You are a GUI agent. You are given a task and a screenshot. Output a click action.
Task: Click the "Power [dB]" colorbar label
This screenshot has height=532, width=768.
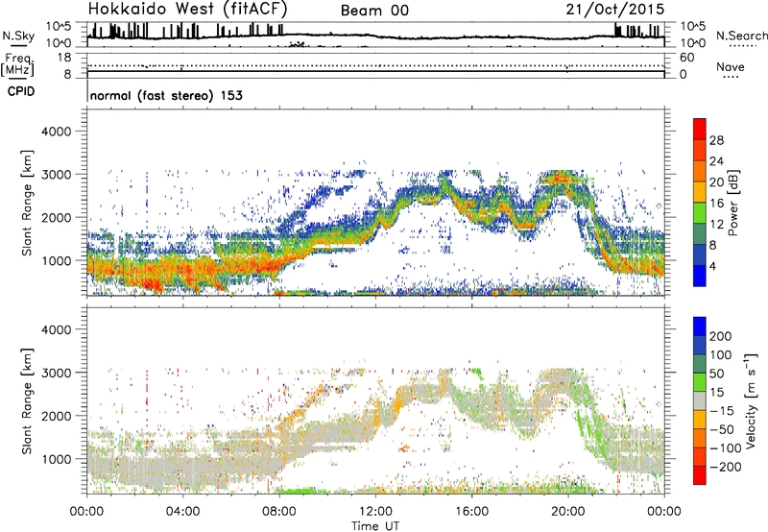pyautogui.click(x=733, y=203)
